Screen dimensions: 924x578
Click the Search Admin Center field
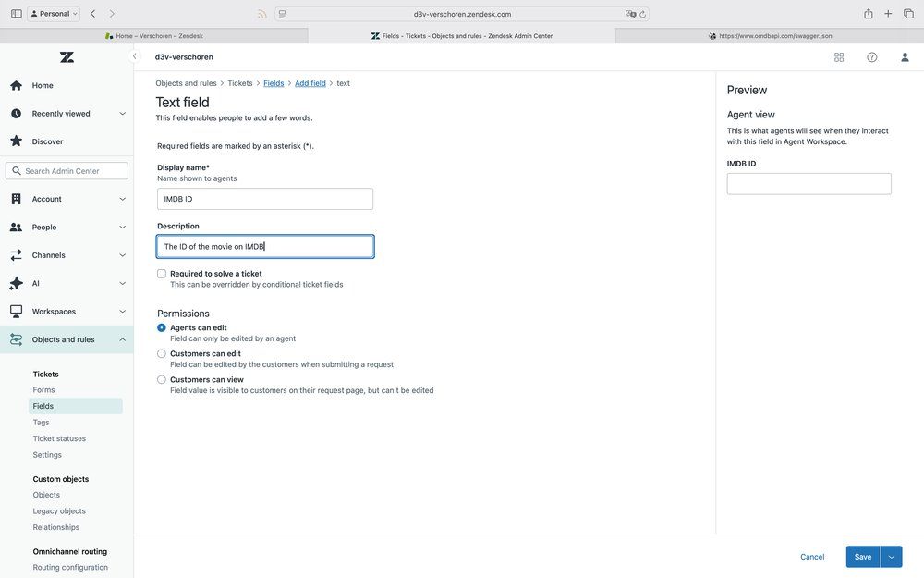65,170
